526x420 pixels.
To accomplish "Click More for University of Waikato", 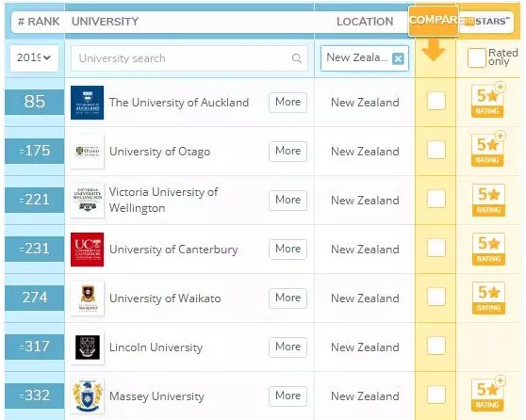I will tap(288, 298).
